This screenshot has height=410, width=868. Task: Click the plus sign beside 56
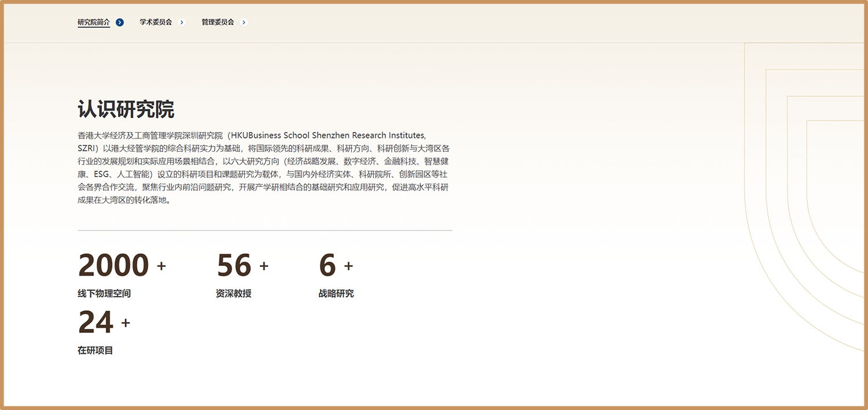(x=264, y=266)
